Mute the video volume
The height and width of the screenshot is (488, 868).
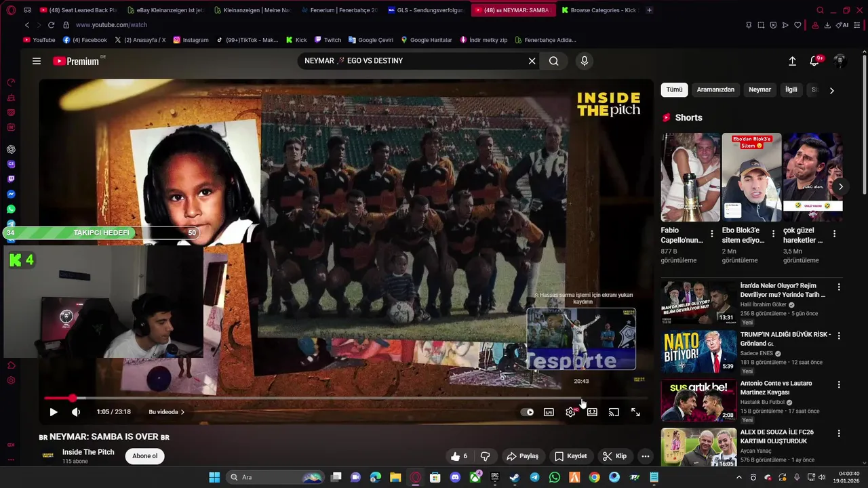pos(76,412)
